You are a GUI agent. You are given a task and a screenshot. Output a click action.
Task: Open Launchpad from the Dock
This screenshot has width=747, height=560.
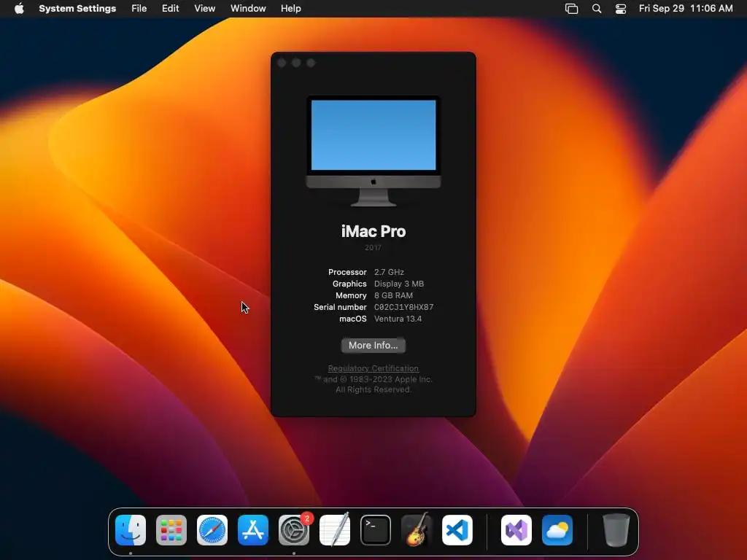(x=171, y=530)
